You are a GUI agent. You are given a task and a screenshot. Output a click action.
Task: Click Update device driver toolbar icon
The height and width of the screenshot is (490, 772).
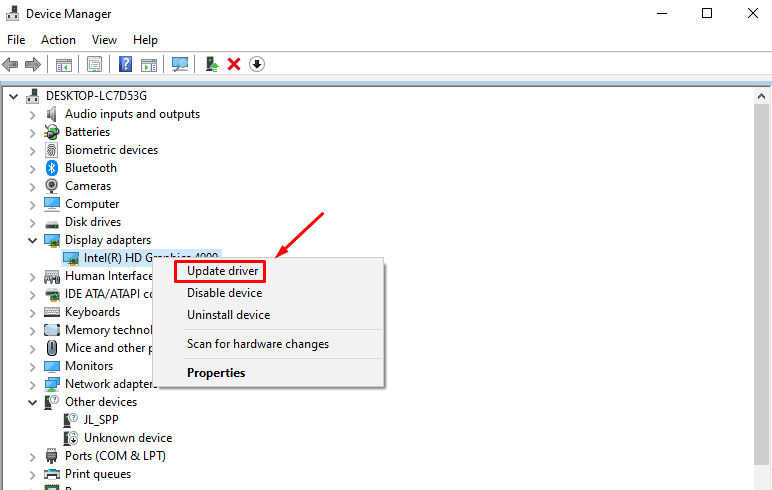click(212, 64)
